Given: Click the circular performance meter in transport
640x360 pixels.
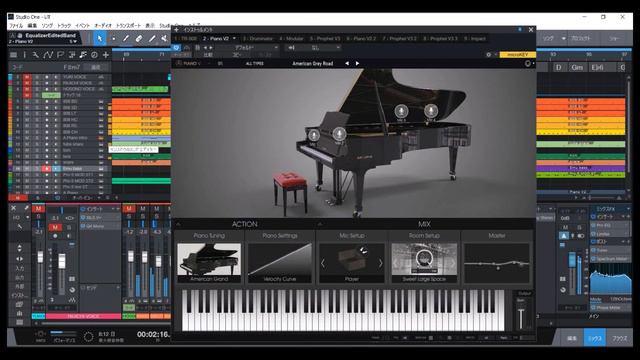Looking at the screenshot, I should 88,337.
